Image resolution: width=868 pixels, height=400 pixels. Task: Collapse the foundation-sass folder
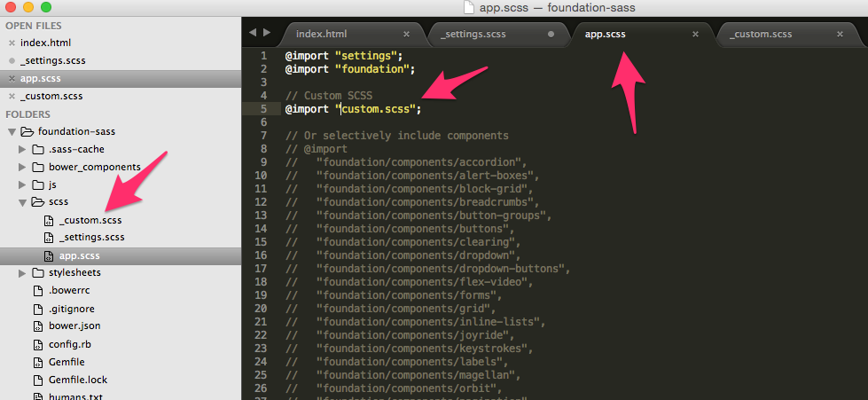pyautogui.click(x=12, y=132)
